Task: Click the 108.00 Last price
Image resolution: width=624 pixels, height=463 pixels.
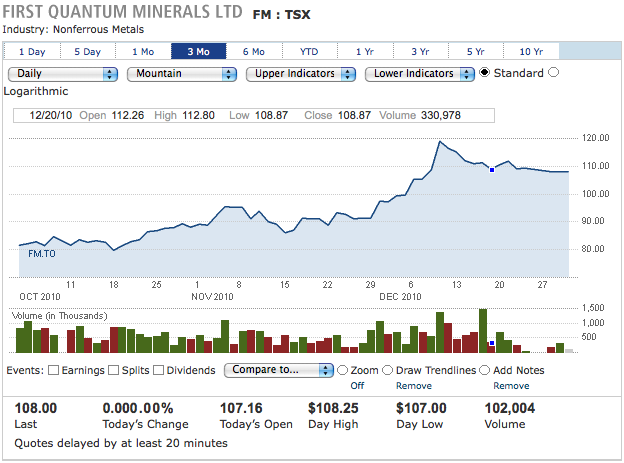Action: point(36,408)
